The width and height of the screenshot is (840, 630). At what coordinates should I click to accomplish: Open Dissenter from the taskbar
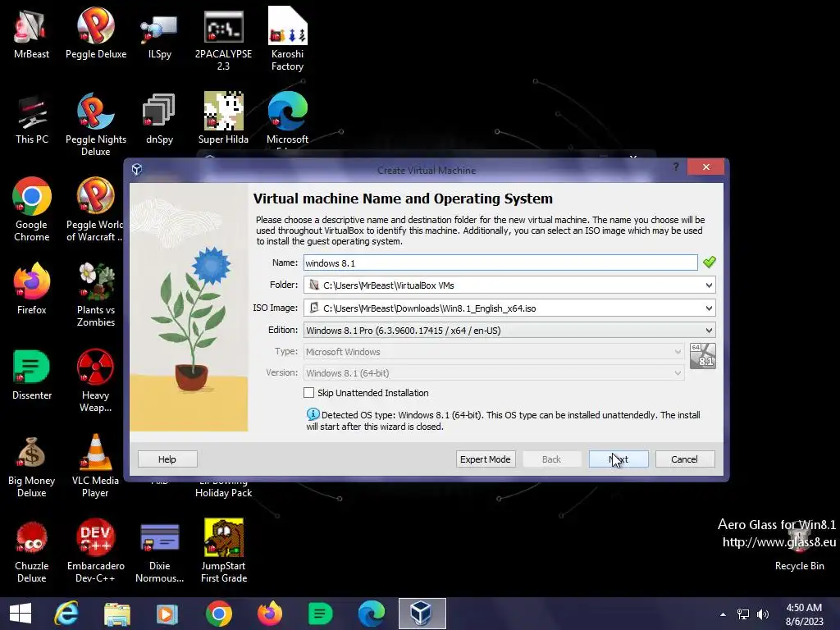click(321, 614)
